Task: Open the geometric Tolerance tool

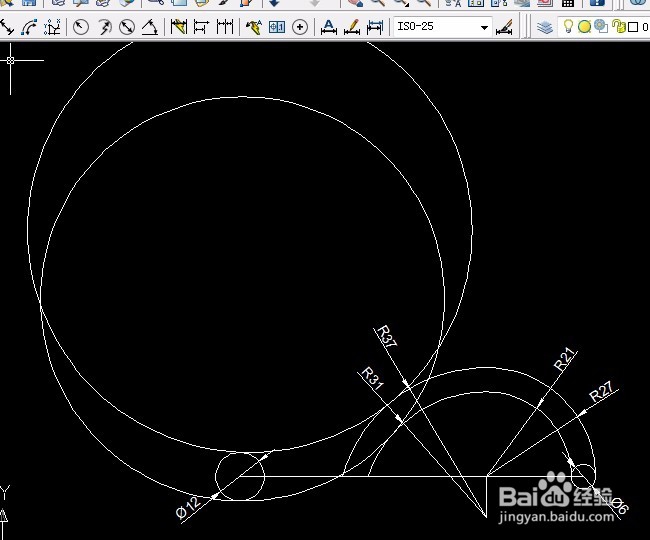Action: click(x=277, y=27)
